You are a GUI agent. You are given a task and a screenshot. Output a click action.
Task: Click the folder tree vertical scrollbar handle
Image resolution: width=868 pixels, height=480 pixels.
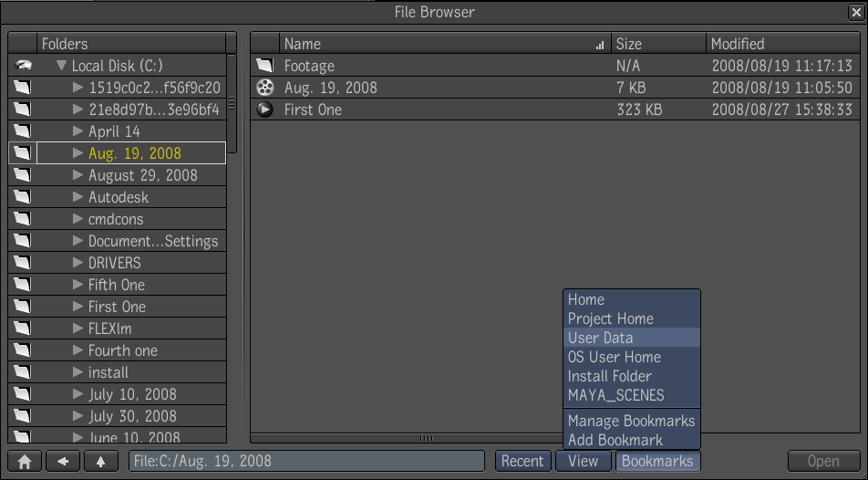232,104
